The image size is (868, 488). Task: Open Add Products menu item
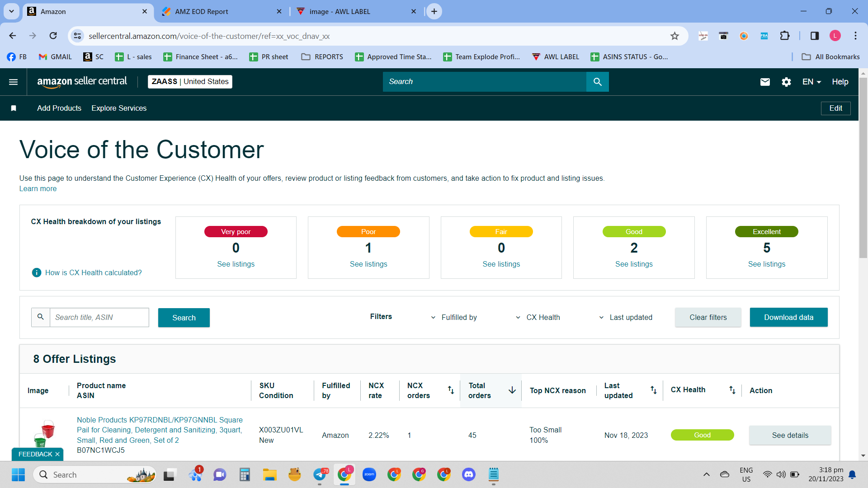[x=59, y=108]
